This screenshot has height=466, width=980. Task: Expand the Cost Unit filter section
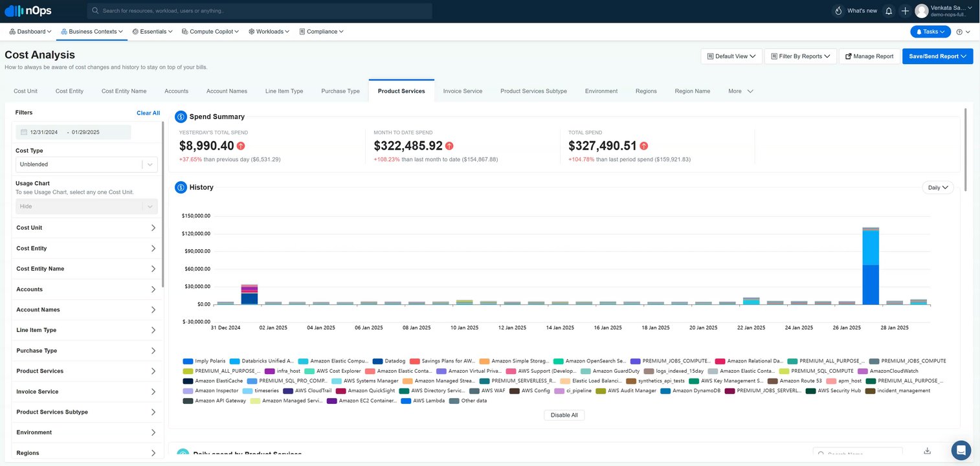(86, 228)
